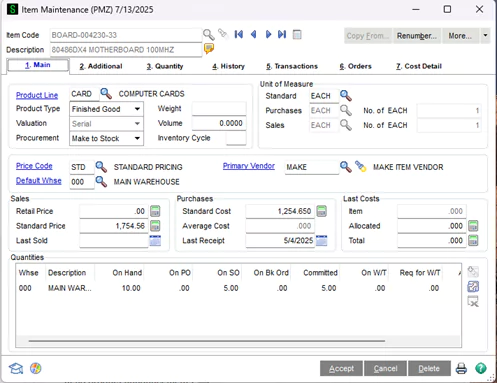Screen dimensions: 497x383
Task: Open the Retail Price calculator
Action: (x=155, y=211)
